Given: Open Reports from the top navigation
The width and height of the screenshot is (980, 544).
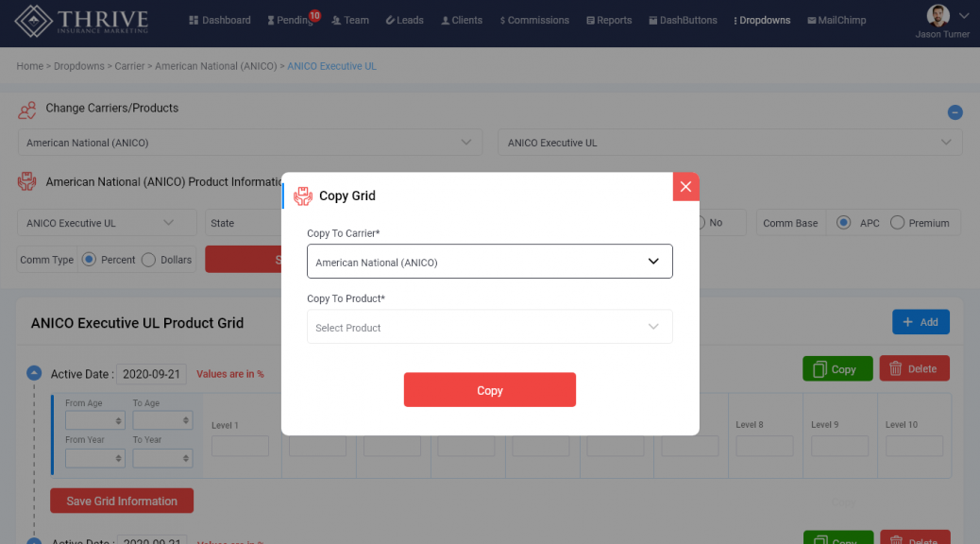Looking at the screenshot, I should tap(609, 20).
